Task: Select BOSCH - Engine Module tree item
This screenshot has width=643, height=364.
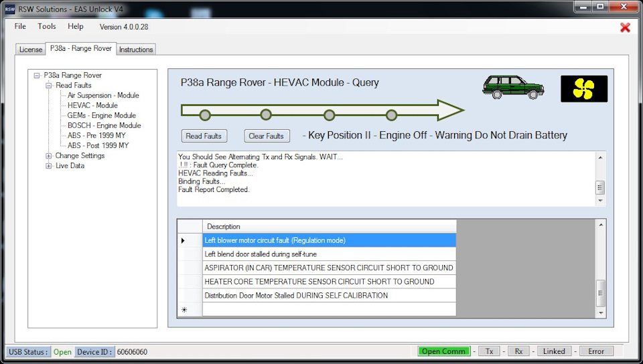Action: (x=104, y=125)
